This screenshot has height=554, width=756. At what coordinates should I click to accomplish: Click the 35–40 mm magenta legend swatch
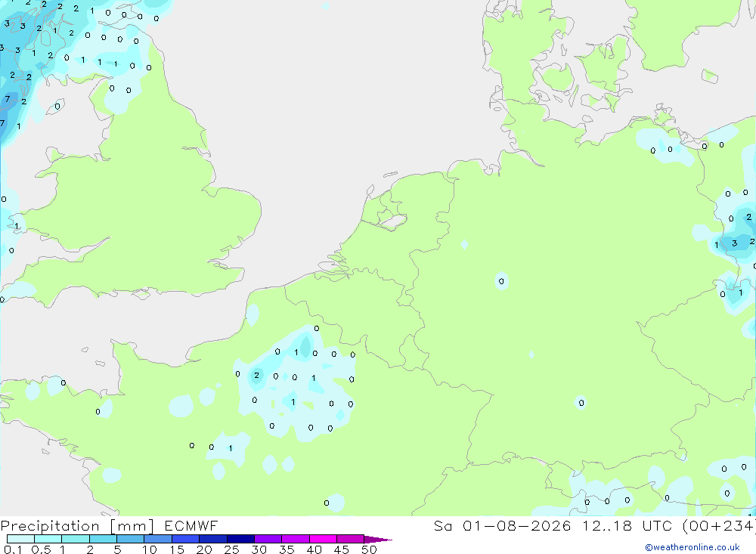click(x=295, y=539)
